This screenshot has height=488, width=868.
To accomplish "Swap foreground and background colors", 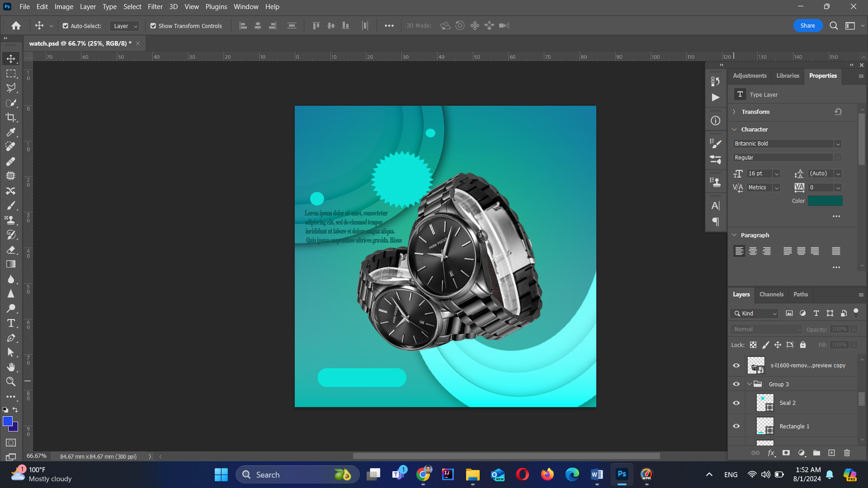I will pos(15,410).
